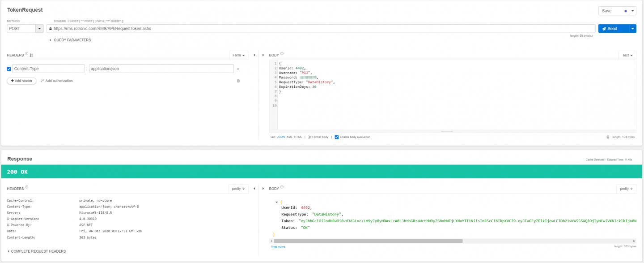The image size is (644, 263).
Task: Open the POST method dropdown
Action: (39, 29)
